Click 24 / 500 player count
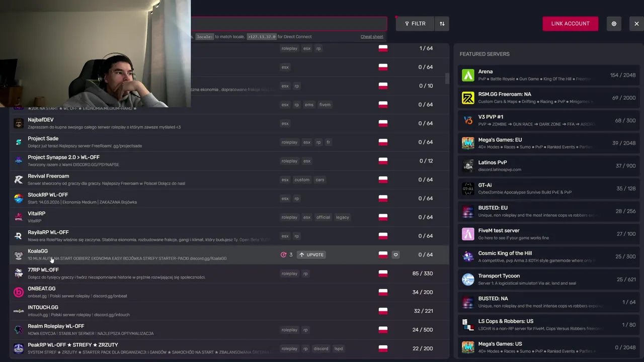This screenshot has width=644, height=362. click(422, 330)
